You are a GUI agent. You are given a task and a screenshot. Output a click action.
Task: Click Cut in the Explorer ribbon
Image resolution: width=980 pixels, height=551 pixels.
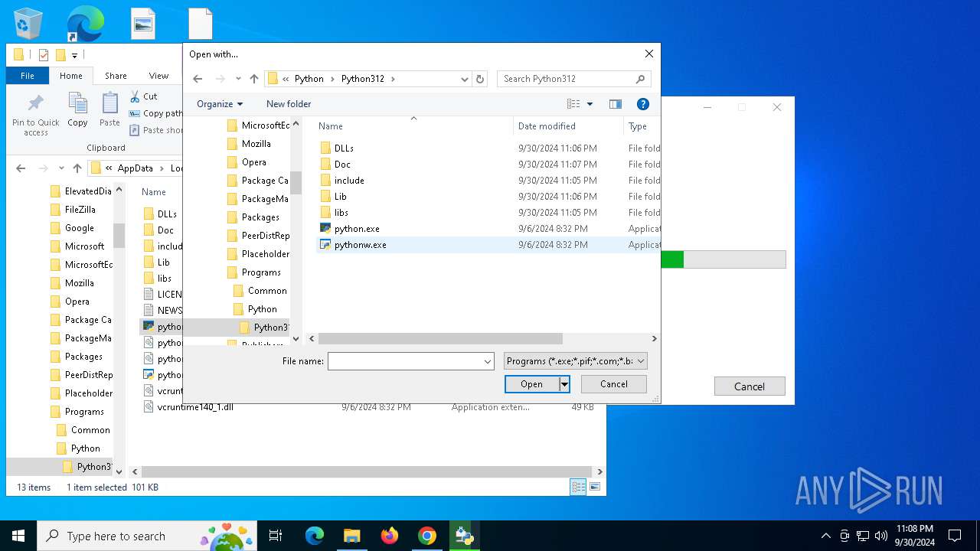click(143, 96)
